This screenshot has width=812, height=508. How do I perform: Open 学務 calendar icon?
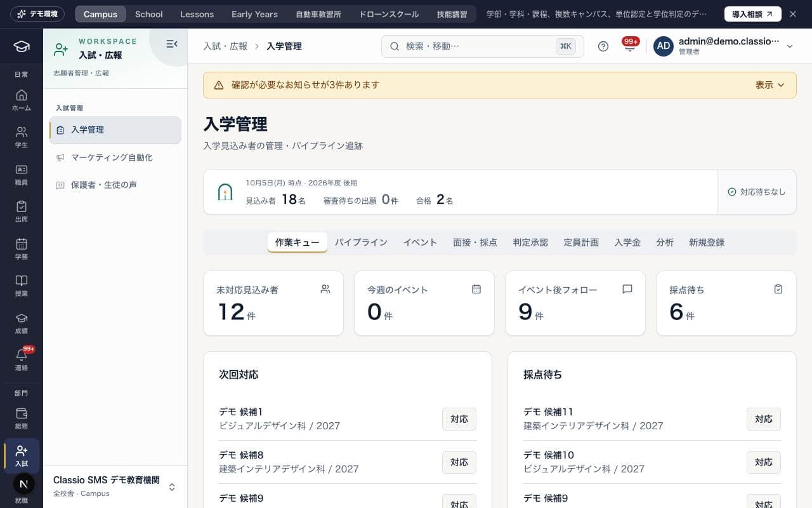pos(22,249)
